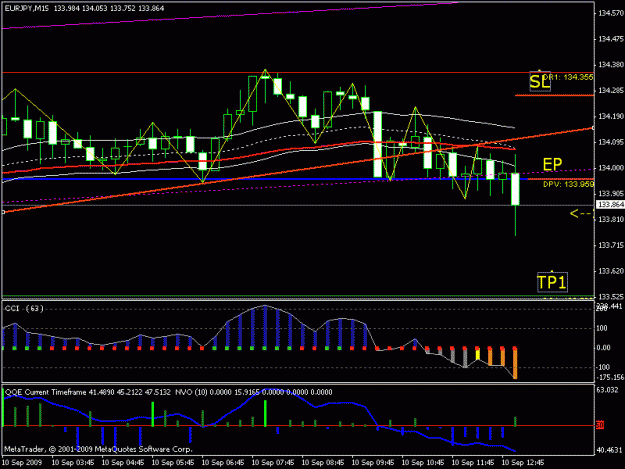Click the 10 Sep 2009 time axis label

(22, 463)
